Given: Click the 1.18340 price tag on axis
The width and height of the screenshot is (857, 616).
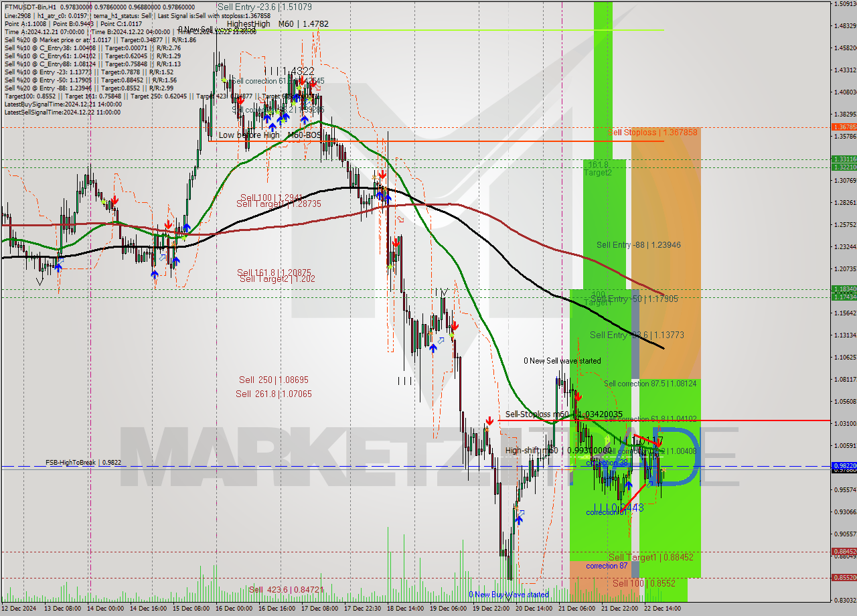Looking at the screenshot, I should [844, 289].
